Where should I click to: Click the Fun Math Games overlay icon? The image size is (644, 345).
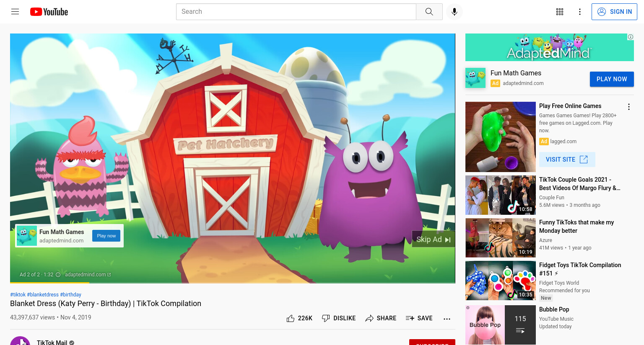click(27, 236)
